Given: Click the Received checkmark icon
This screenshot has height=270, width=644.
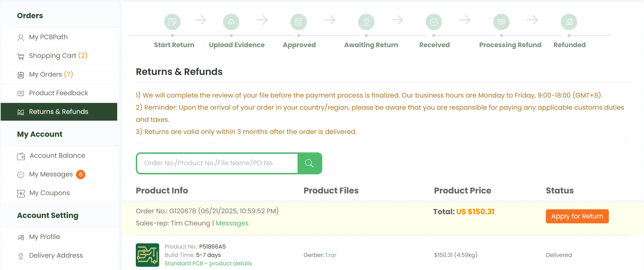Looking at the screenshot, I should [434, 22].
